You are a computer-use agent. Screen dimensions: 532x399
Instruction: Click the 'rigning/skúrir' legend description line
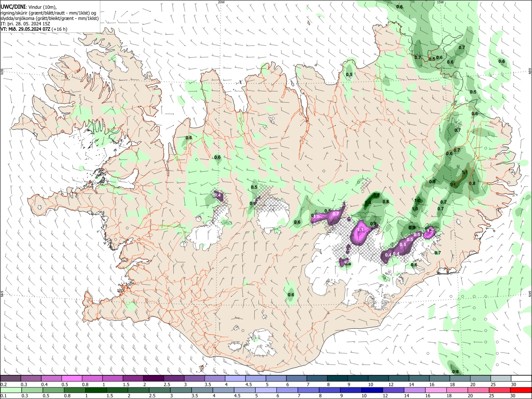[x=48, y=12]
